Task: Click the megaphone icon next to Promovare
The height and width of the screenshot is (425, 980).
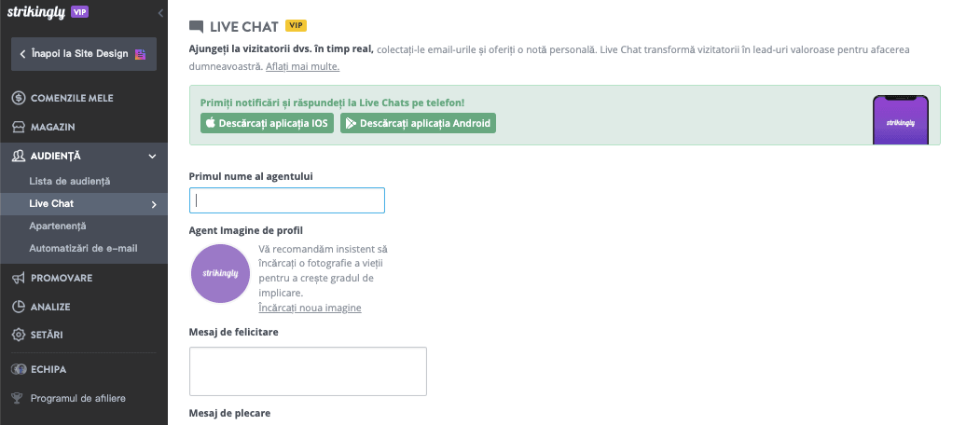Action: pyautogui.click(x=19, y=278)
